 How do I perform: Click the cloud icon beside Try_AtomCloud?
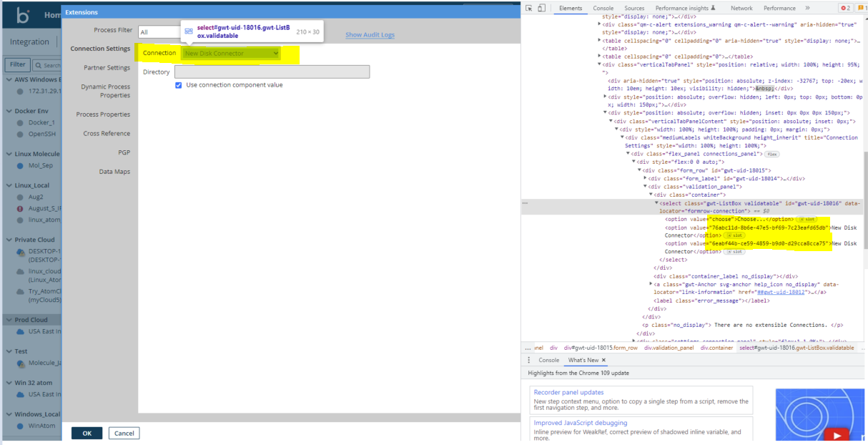click(20, 291)
